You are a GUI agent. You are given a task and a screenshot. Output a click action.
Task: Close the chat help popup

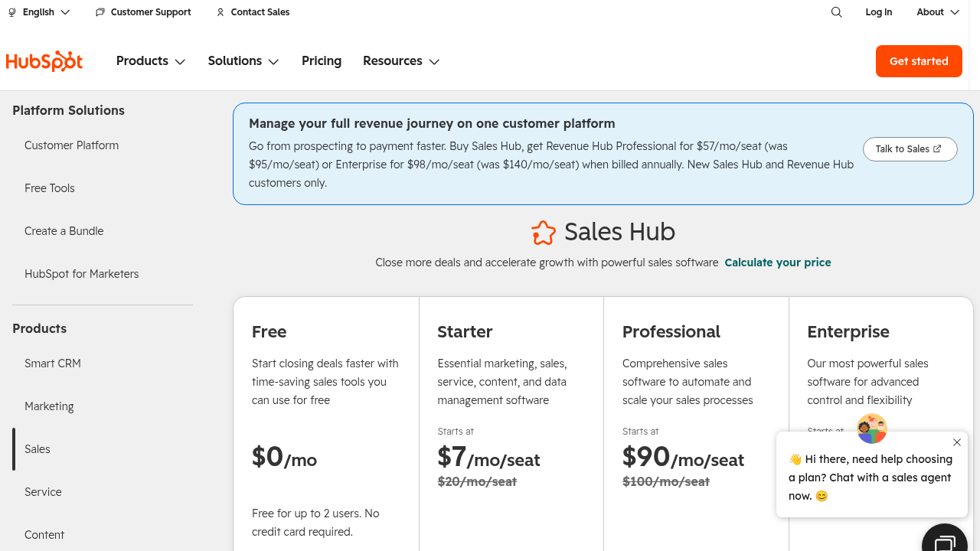tap(957, 442)
